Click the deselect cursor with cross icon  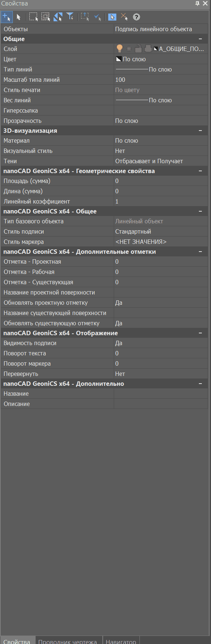[124, 17]
